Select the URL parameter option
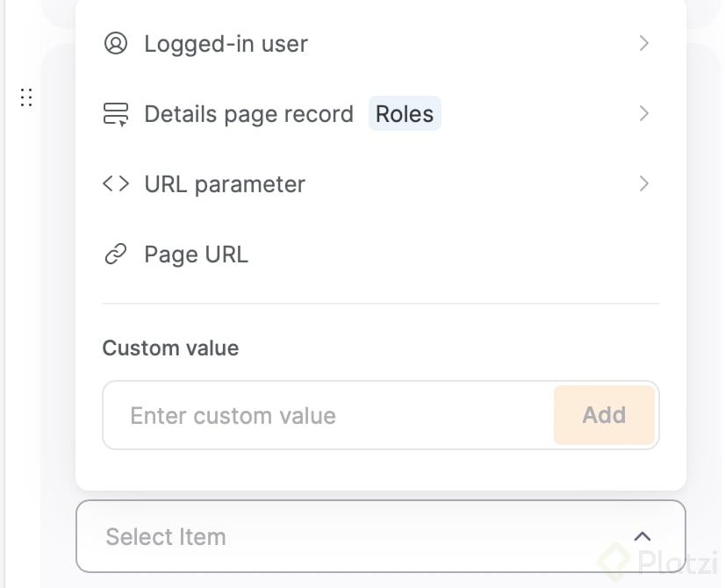This screenshot has width=725, height=588. point(225,184)
